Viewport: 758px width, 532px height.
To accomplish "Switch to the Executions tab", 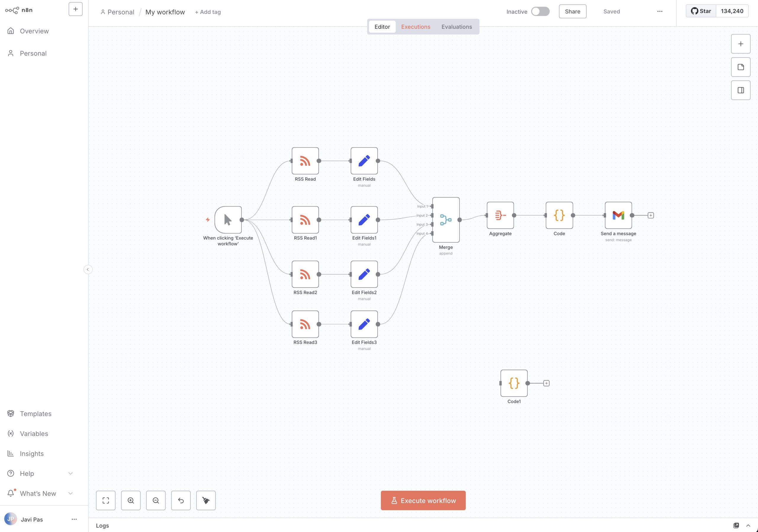I will pos(415,27).
